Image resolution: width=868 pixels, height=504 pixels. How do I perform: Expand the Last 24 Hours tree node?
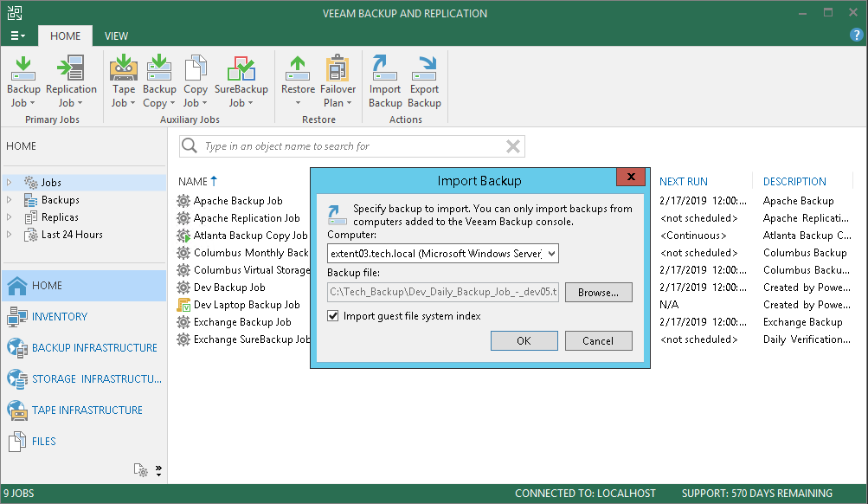point(9,235)
